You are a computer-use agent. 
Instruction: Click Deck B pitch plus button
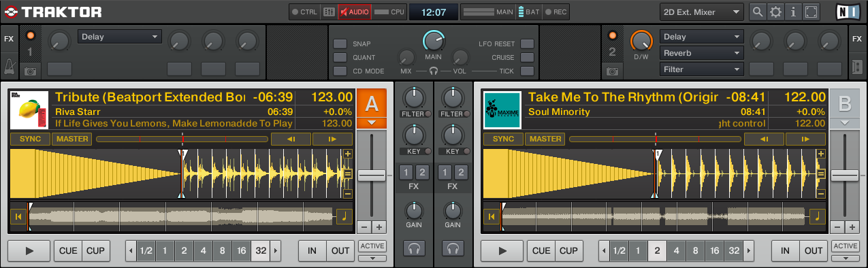852,227
